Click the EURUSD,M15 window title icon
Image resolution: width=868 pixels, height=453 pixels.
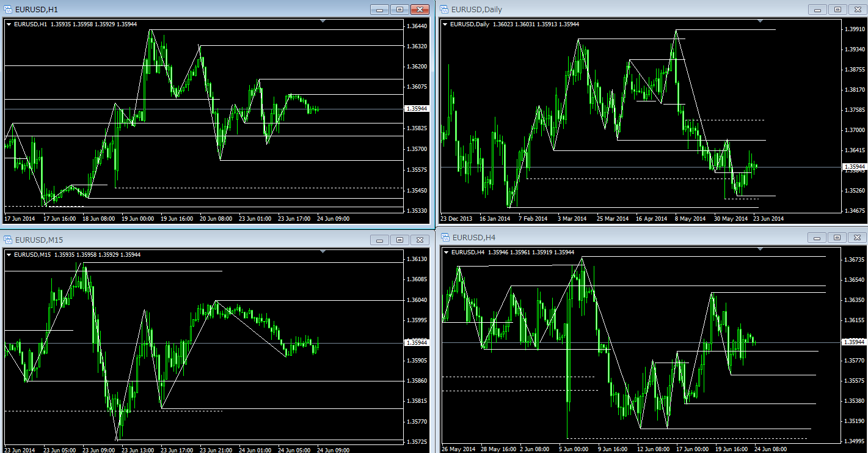[x=8, y=240]
